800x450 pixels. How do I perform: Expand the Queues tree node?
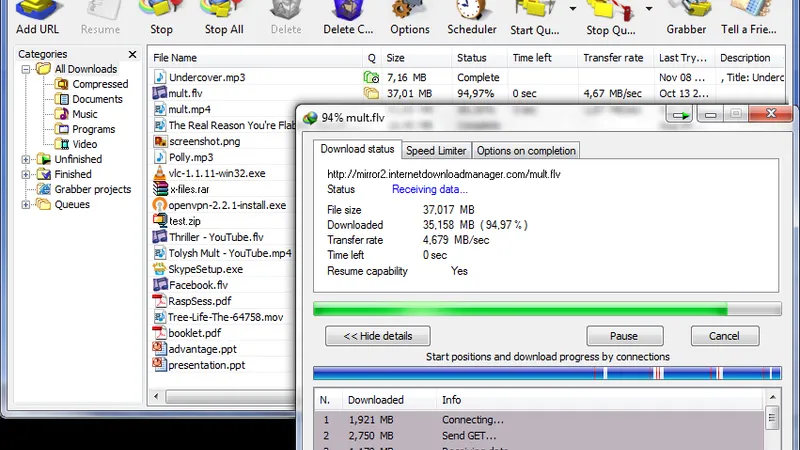coord(26,204)
